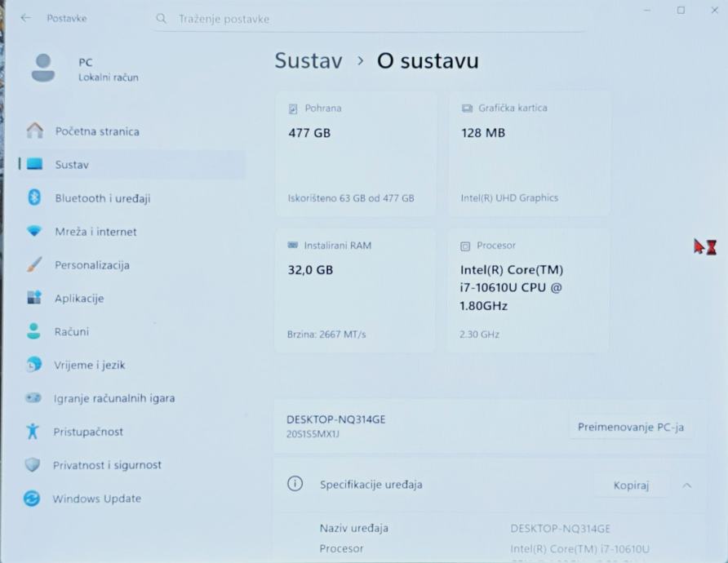
Task: Go to Personalizacija settings
Action: (132, 265)
